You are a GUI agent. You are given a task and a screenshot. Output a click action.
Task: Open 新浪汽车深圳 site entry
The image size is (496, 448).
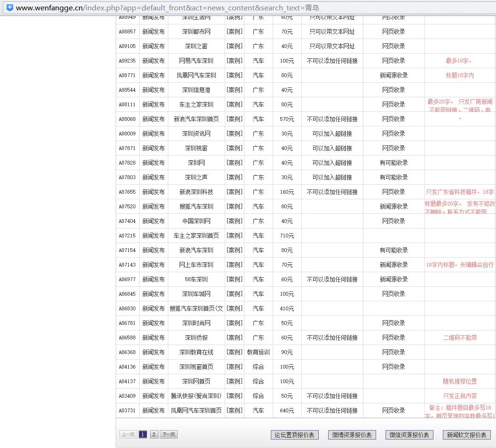pos(196,250)
